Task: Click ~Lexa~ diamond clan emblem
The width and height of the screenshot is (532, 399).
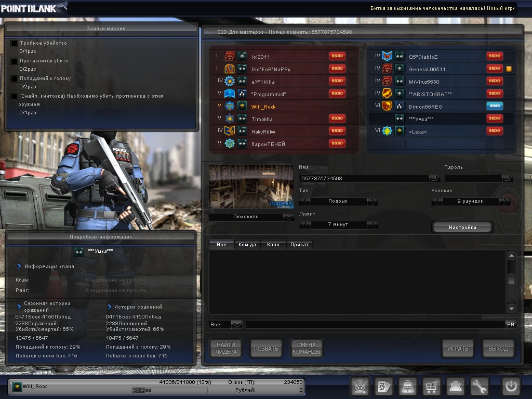Action: [387, 130]
